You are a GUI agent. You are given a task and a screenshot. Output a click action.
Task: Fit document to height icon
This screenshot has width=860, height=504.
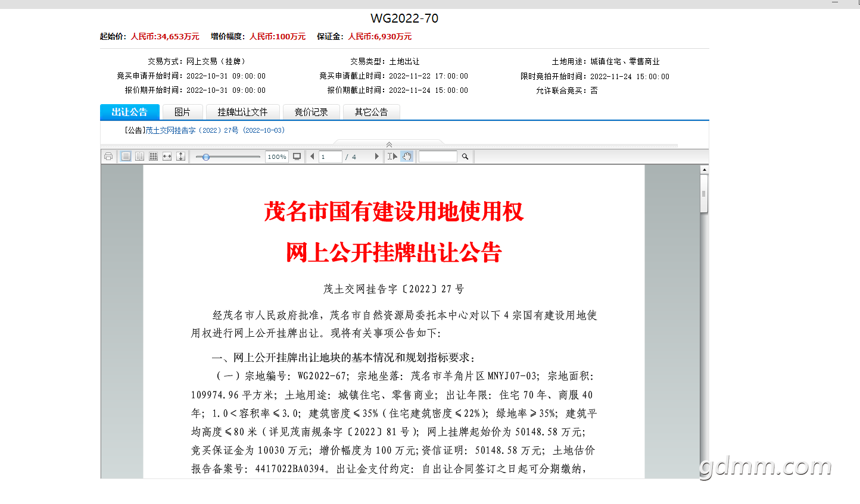[x=180, y=156]
